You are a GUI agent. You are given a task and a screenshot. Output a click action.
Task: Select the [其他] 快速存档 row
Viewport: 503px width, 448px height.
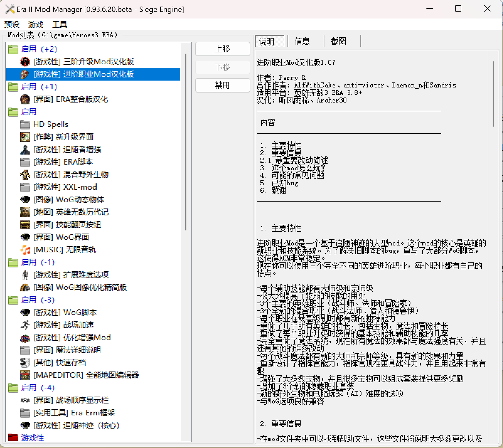click(93, 363)
